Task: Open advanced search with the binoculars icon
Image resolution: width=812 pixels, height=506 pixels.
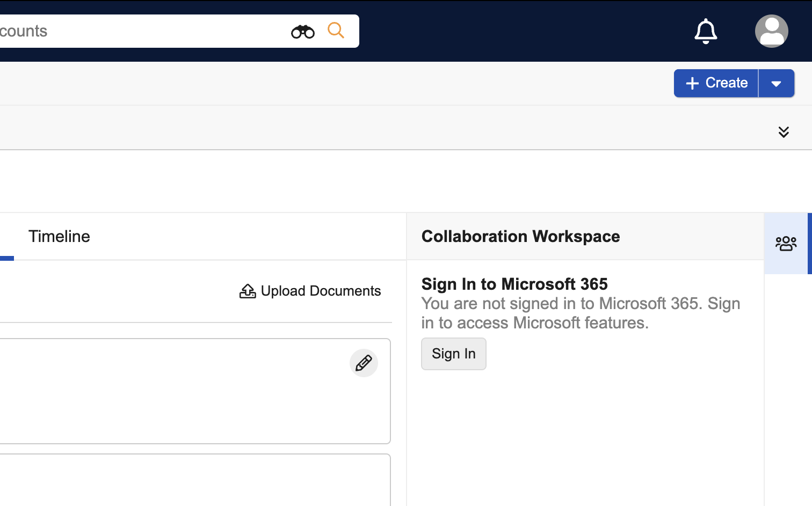Action: [302, 32]
